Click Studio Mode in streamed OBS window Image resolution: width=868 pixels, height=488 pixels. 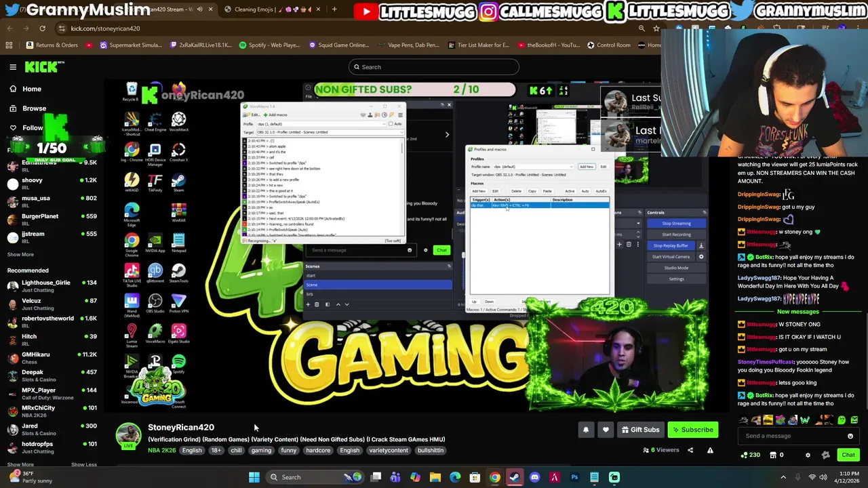[x=676, y=268]
